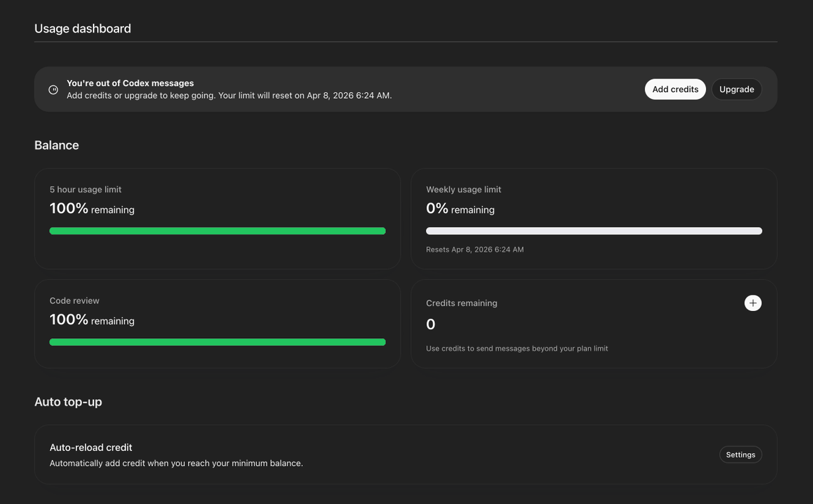Select the Balance section heading
813x504 pixels.
click(x=57, y=145)
